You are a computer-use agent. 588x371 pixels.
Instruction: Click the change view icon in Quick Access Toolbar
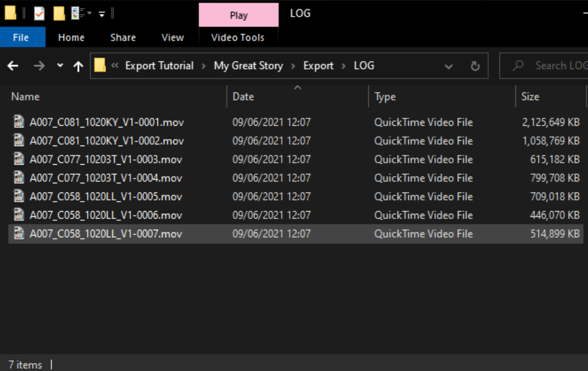coord(75,13)
